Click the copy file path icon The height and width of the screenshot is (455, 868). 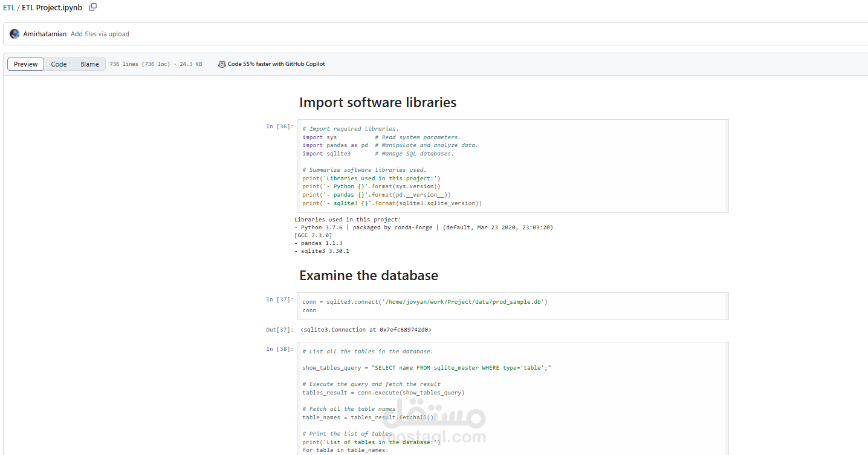click(92, 7)
